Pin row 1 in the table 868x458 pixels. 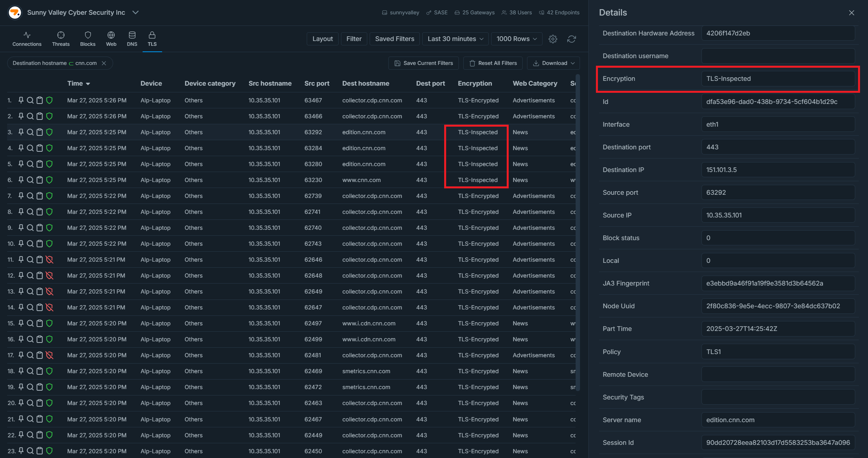pos(21,100)
